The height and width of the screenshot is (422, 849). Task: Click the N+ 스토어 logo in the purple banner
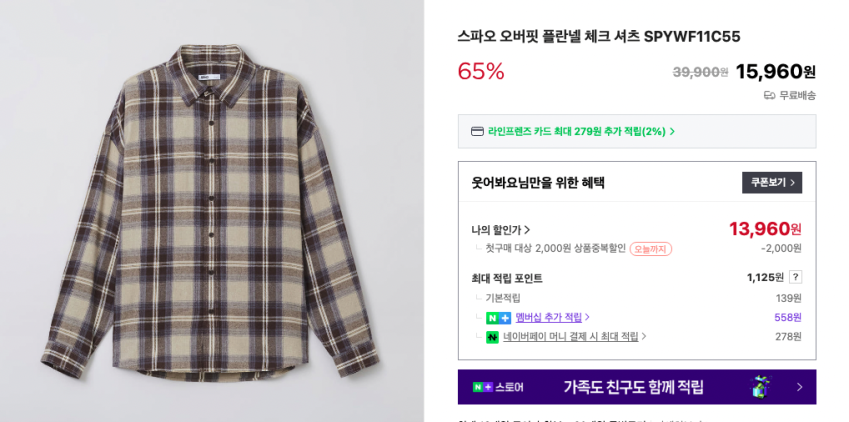tap(498, 387)
